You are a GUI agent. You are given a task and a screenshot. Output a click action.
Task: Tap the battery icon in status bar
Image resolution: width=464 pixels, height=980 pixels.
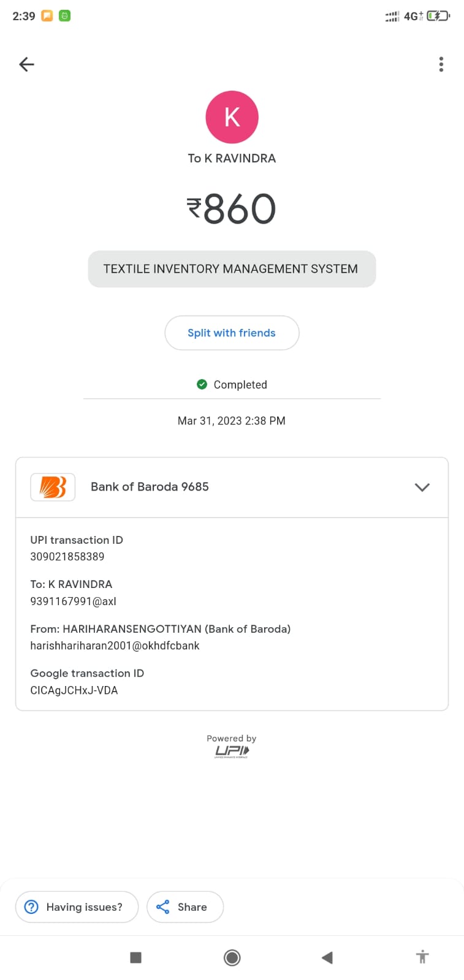[x=438, y=16]
